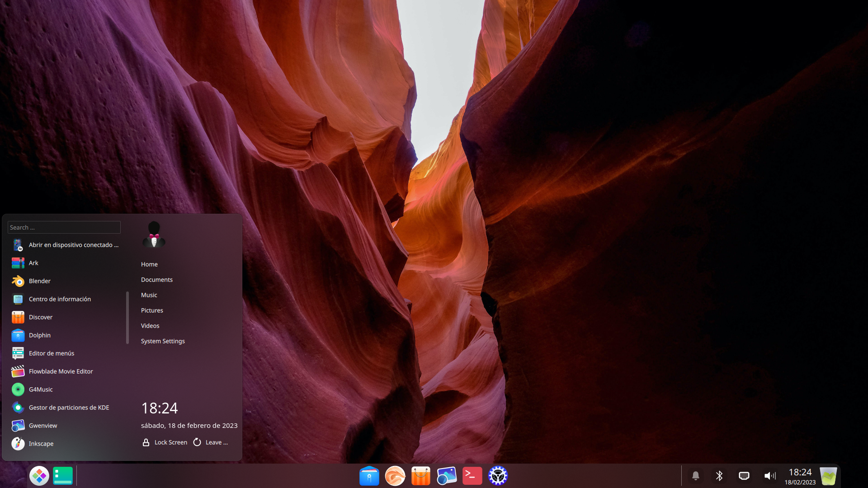868x488 pixels.
Task: Launch Gwenview image viewer from dock
Action: [x=447, y=476]
